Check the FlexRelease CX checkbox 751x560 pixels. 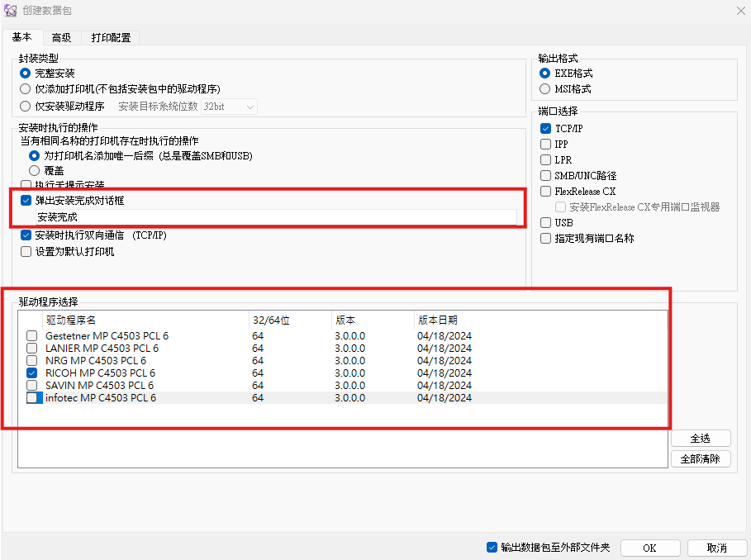click(x=545, y=192)
